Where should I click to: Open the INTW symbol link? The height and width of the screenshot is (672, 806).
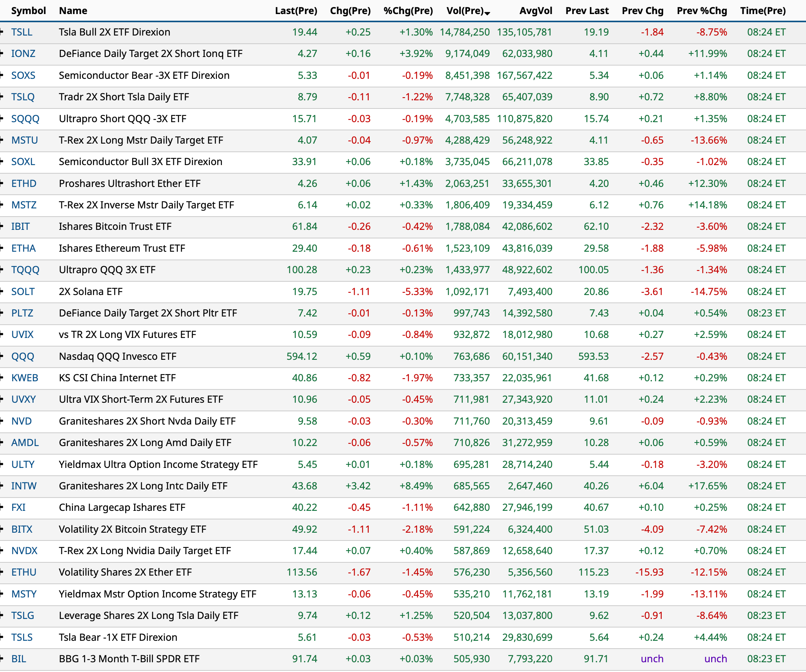24,486
